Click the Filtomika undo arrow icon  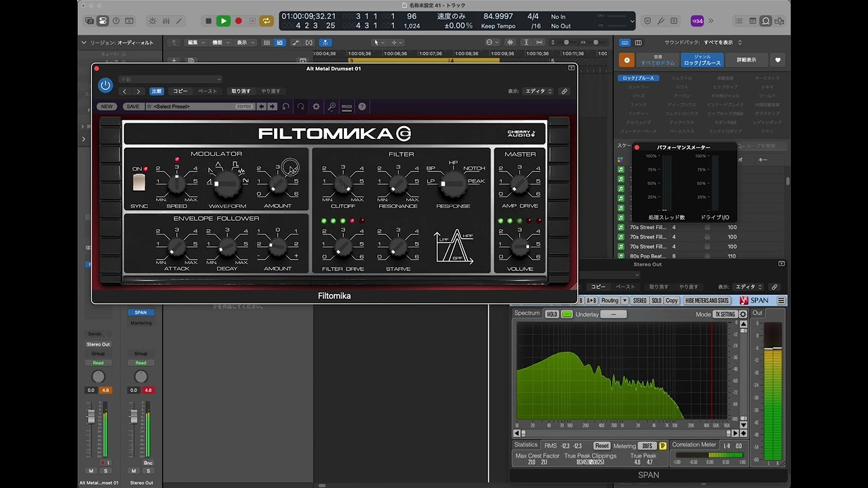point(286,106)
